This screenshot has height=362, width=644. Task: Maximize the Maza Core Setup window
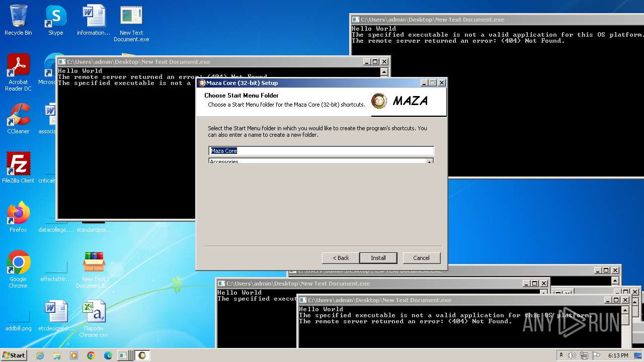(x=433, y=83)
